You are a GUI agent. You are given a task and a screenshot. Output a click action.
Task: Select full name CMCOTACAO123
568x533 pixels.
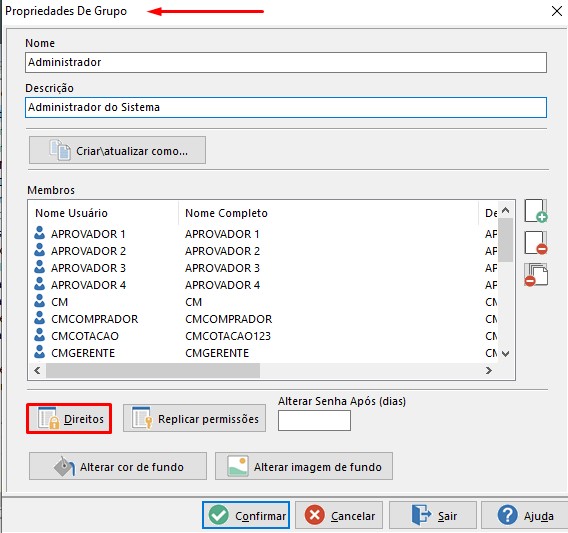tap(228, 336)
